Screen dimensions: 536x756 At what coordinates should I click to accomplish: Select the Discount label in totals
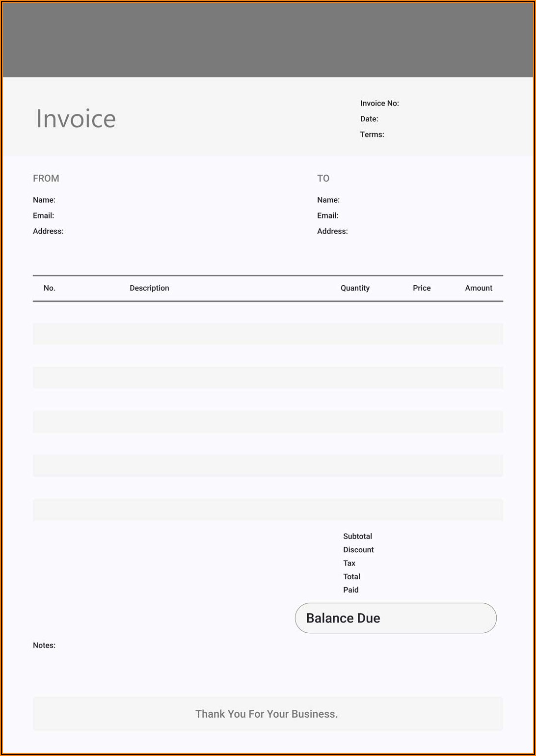point(358,550)
